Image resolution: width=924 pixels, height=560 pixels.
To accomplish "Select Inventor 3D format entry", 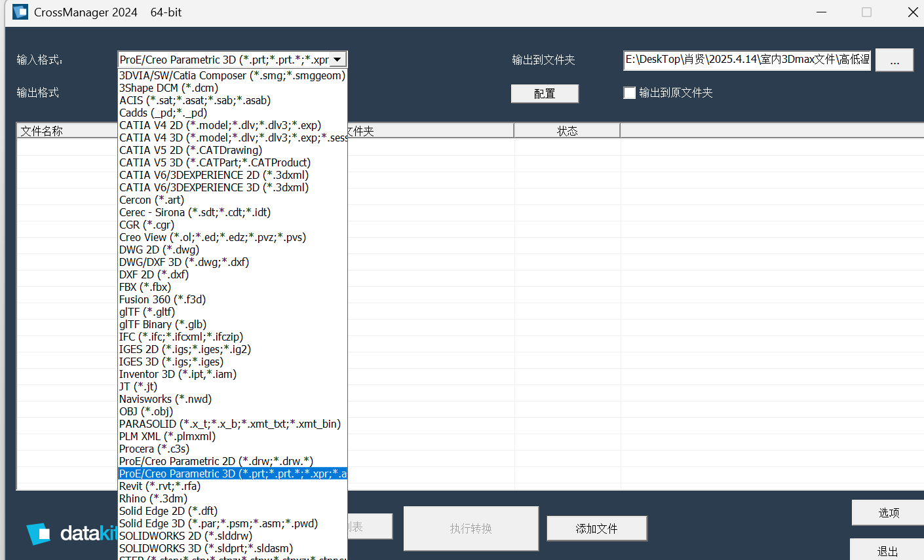I will point(178,374).
